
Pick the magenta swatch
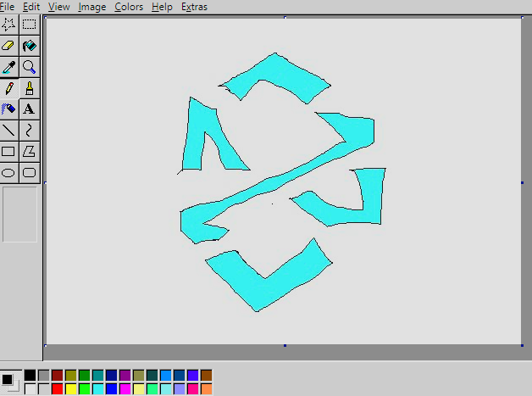(125, 389)
